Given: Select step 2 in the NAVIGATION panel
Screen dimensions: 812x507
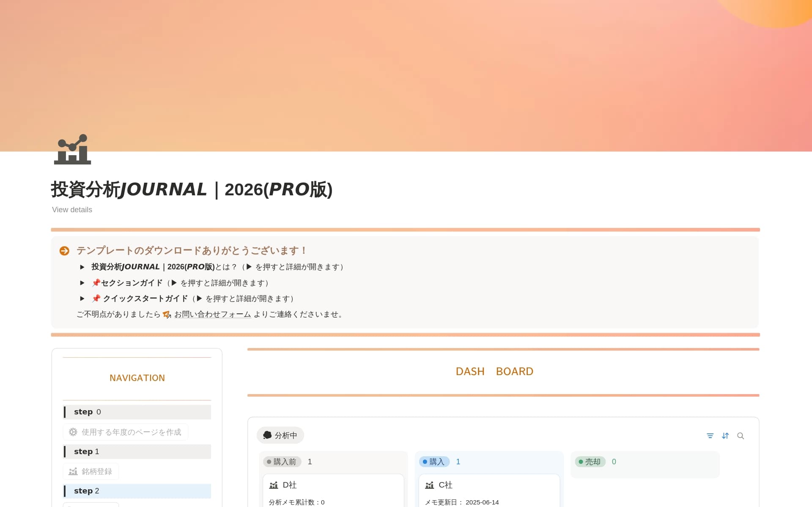Looking at the screenshot, I should point(86,491).
